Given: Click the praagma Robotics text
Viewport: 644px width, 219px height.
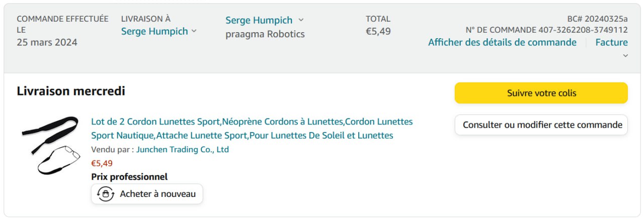Looking at the screenshot, I should (x=265, y=34).
